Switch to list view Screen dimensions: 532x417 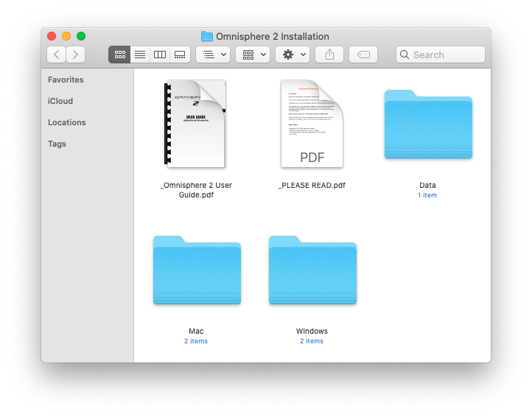click(x=140, y=55)
